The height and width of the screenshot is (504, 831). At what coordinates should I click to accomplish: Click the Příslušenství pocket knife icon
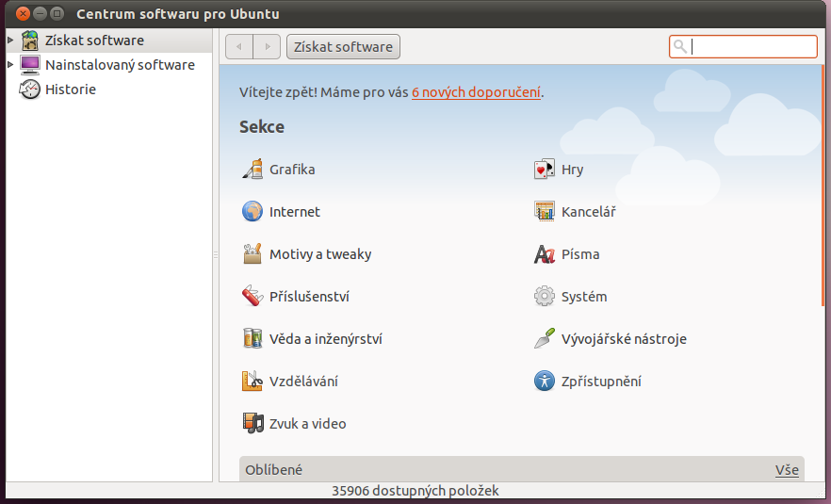253,296
